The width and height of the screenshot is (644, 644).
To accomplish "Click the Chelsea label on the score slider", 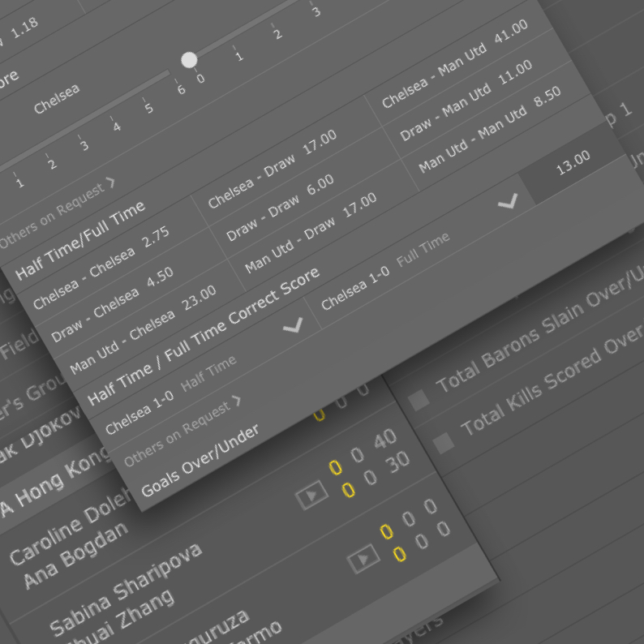I will coord(56,100).
